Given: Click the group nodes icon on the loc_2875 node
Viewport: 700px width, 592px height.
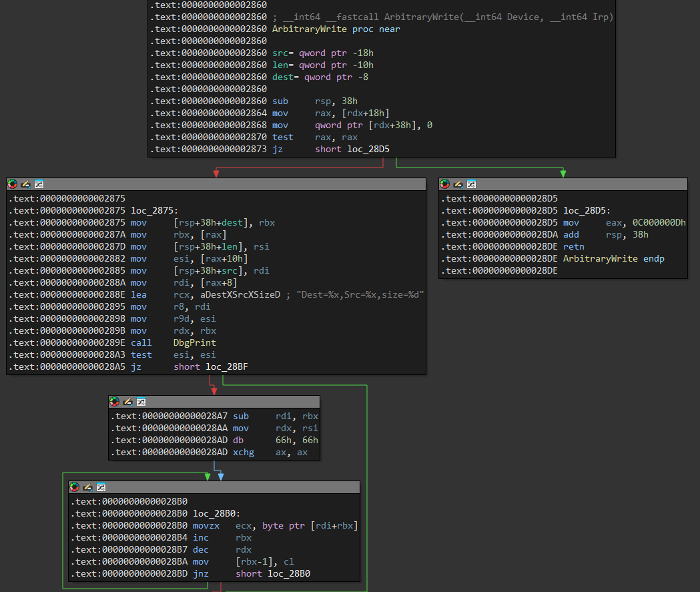Looking at the screenshot, I should [x=39, y=184].
